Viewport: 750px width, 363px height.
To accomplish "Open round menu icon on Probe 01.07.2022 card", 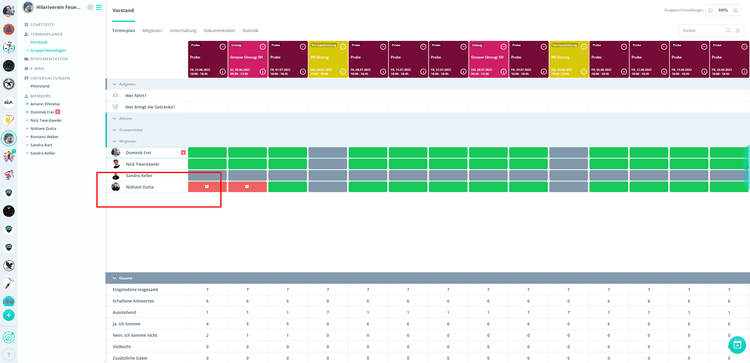I will 303,47.
